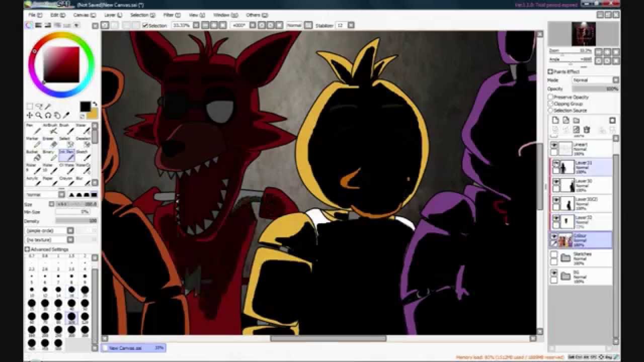The height and width of the screenshot is (362, 644).
Task: Open the Stabilizer value dropdown
Action: [351, 25]
